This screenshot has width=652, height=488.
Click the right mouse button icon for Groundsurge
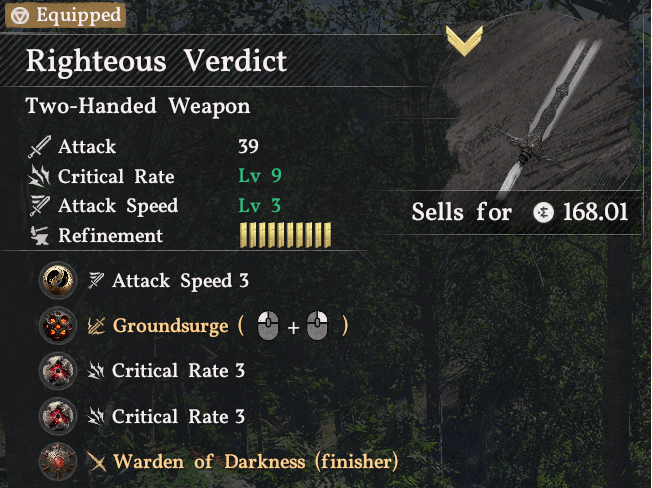[317, 326]
